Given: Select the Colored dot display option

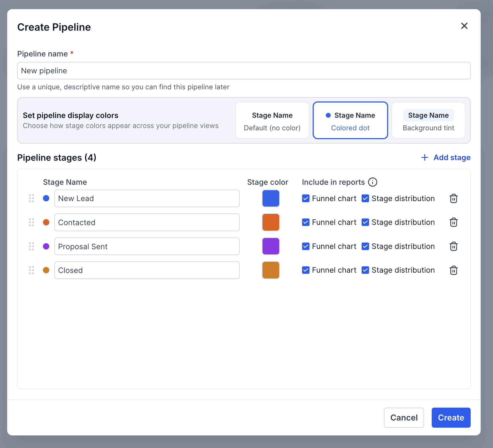Looking at the screenshot, I should (x=350, y=120).
